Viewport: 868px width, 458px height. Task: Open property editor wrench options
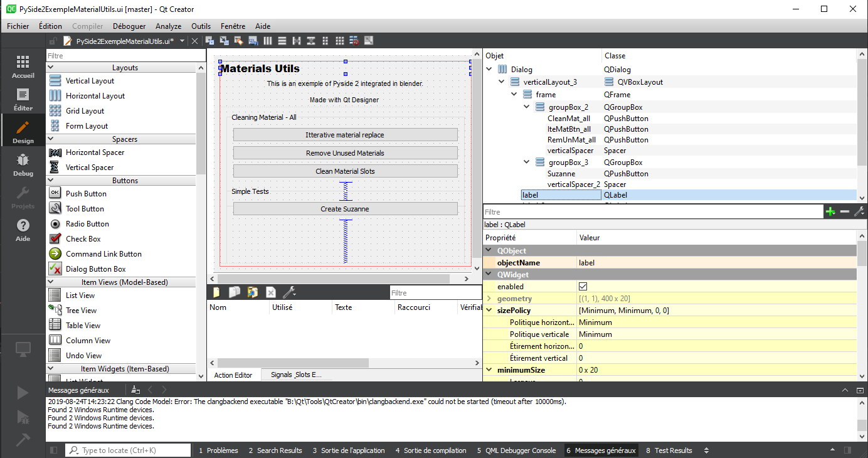pos(859,212)
